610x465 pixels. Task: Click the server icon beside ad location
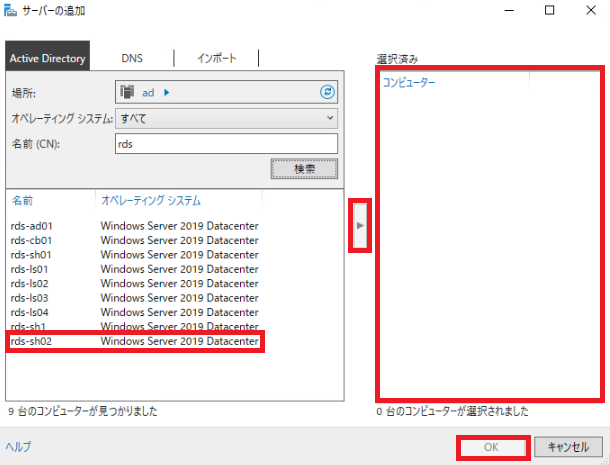coord(127,92)
